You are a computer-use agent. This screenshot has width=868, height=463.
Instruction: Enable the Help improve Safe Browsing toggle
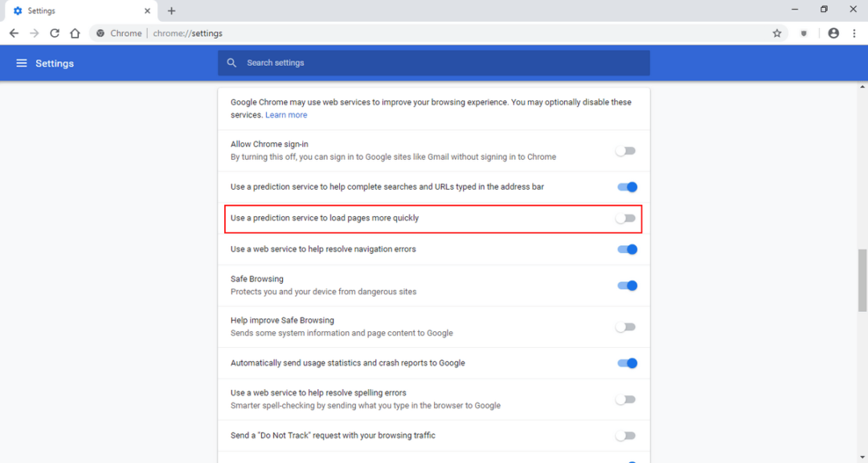[625, 326]
